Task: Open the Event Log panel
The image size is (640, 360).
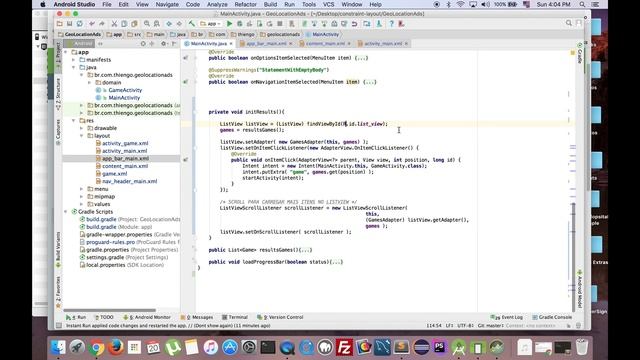Action: [507, 317]
